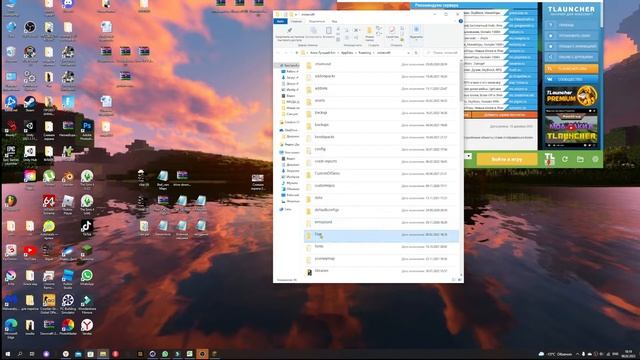Switch to the Главная ribbon tab
The image size is (640, 360).
pos(297,21)
